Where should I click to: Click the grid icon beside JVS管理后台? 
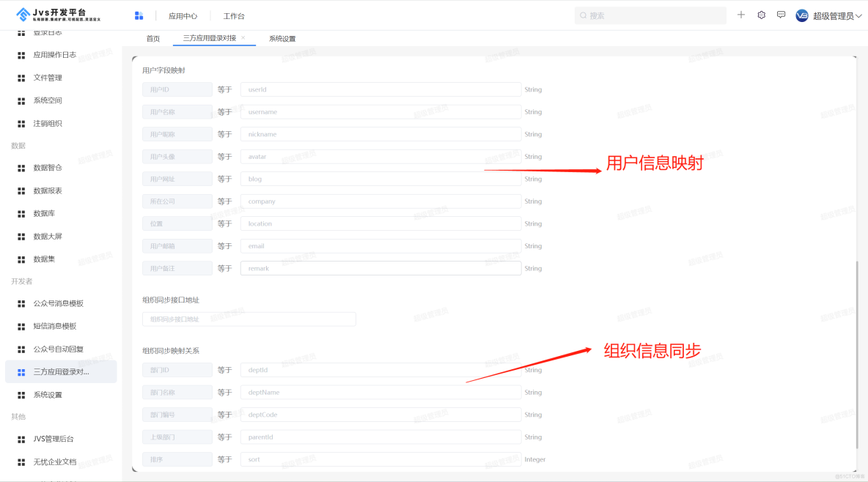click(x=21, y=440)
